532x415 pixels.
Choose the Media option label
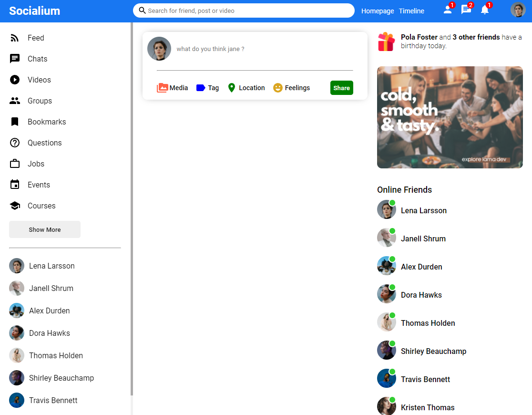(178, 88)
